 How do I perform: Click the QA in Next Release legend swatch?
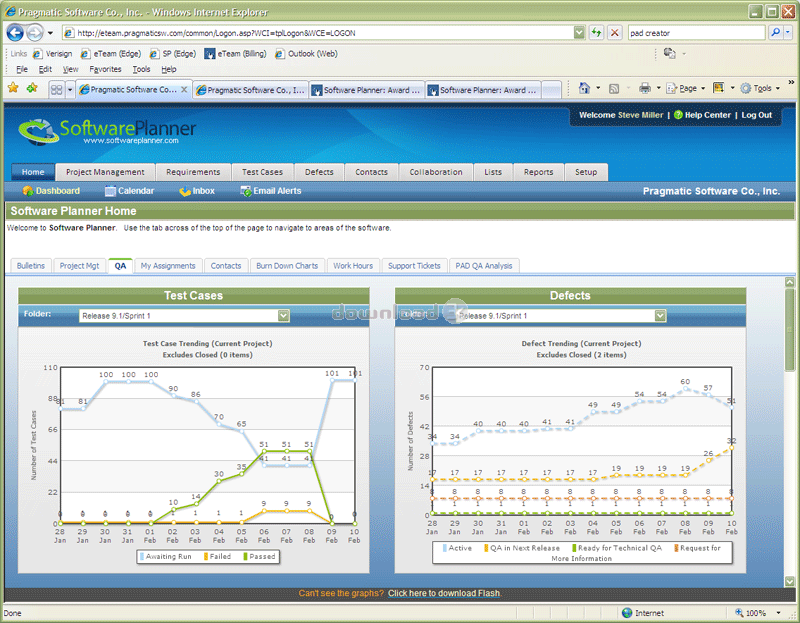click(486, 548)
